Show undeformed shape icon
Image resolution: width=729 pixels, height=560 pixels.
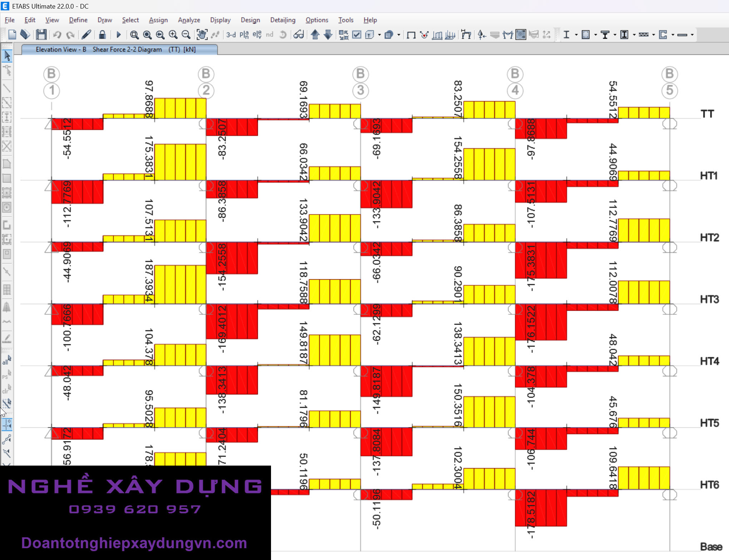(x=411, y=35)
